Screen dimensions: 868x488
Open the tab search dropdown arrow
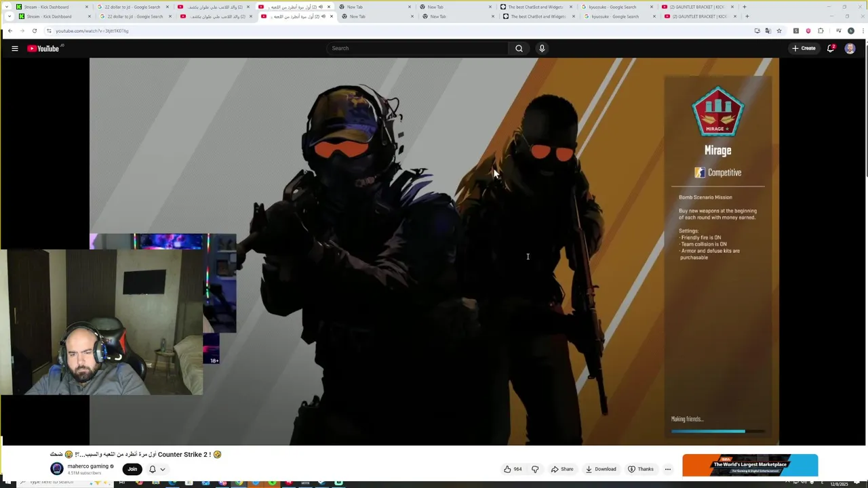[x=9, y=16]
